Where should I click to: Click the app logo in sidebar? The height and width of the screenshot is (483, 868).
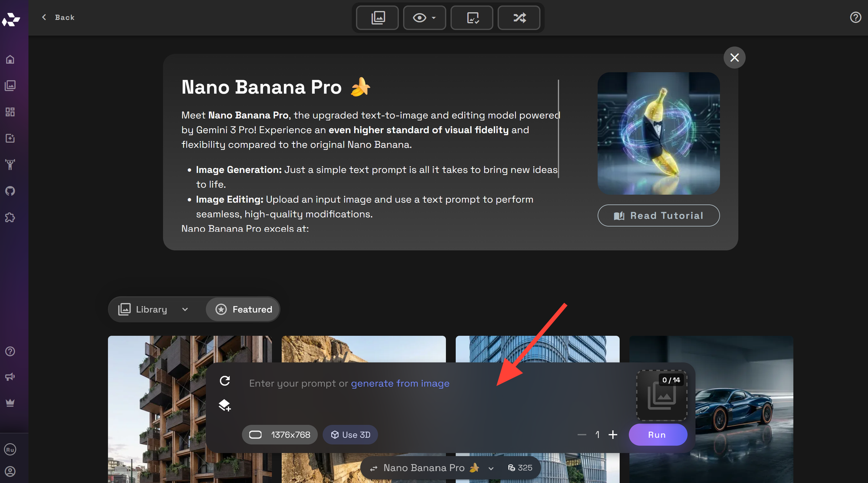coord(11,19)
